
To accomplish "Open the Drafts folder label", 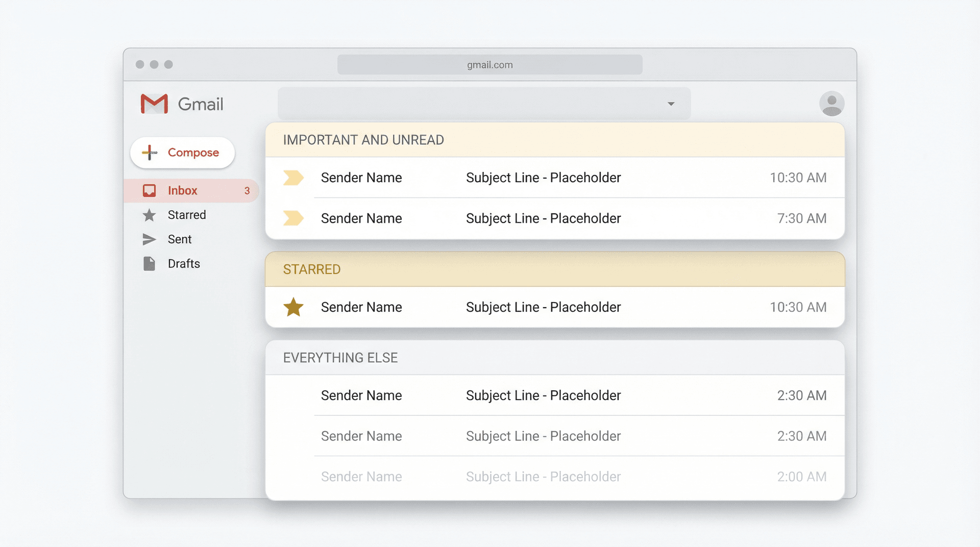I will 184,264.
